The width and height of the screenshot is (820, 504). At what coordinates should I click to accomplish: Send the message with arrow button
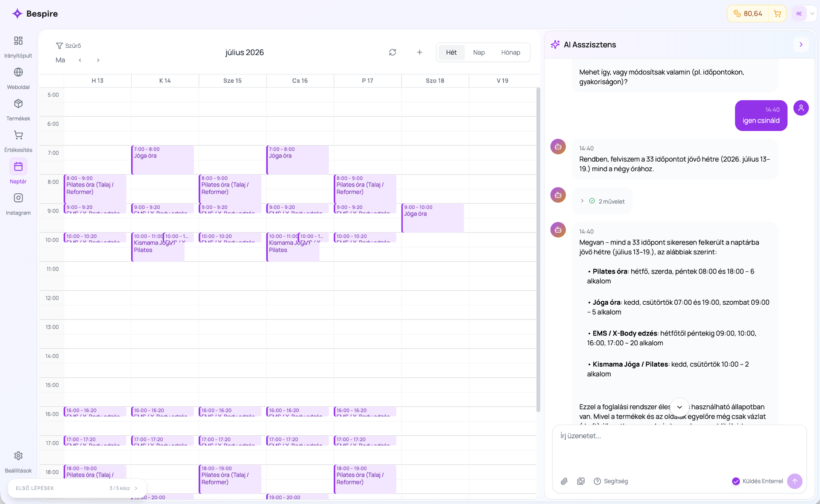(794, 481)
